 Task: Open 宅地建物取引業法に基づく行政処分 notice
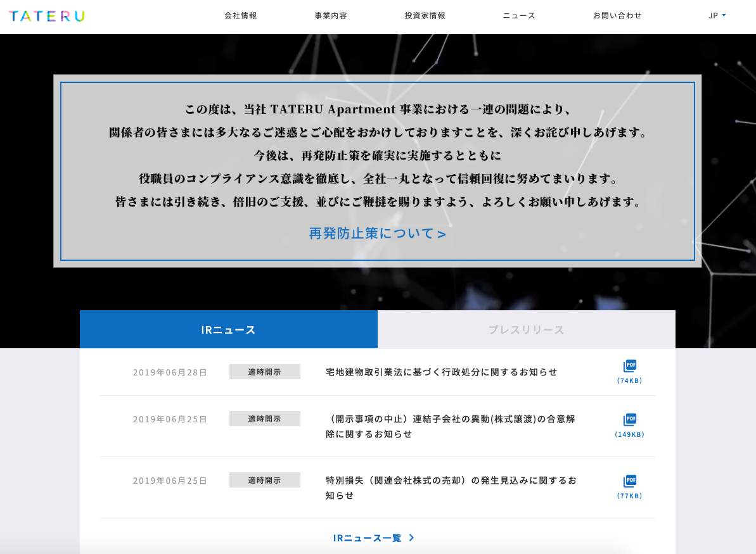(441, 372)
